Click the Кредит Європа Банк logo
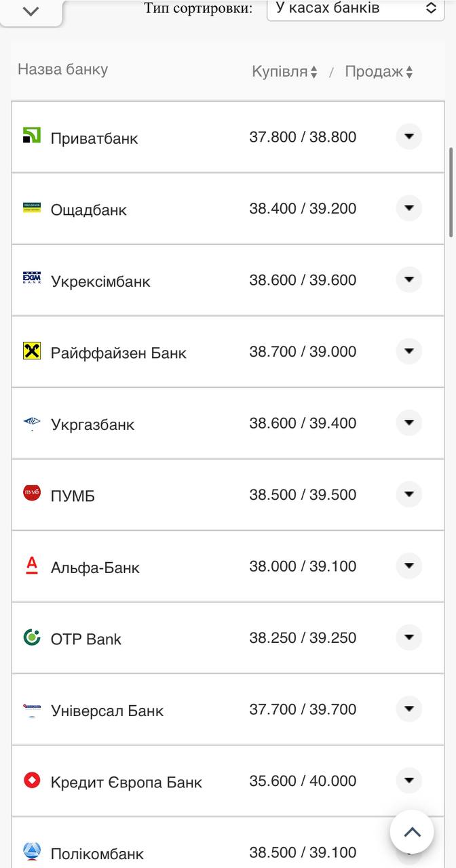This screenshot has height=868, width=456. tap(32, 781)
